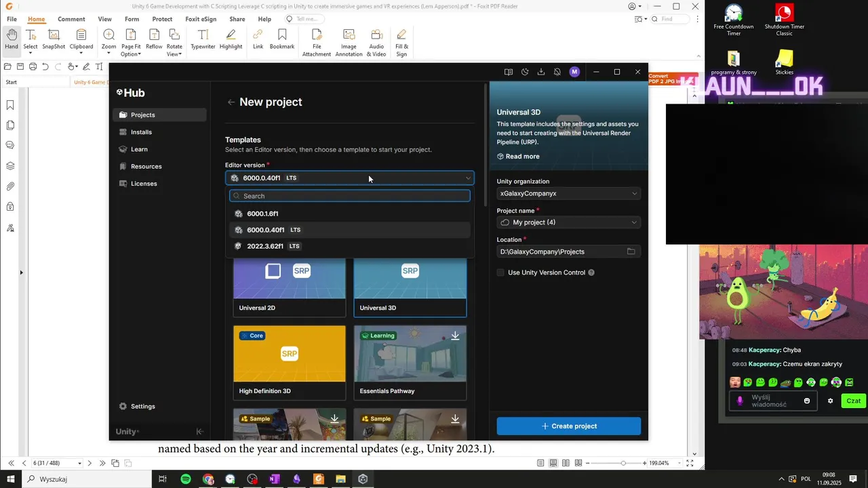Collapse Unity Hub sidebar arrow
The image size is (868, 488).
(x=199, y=432)
